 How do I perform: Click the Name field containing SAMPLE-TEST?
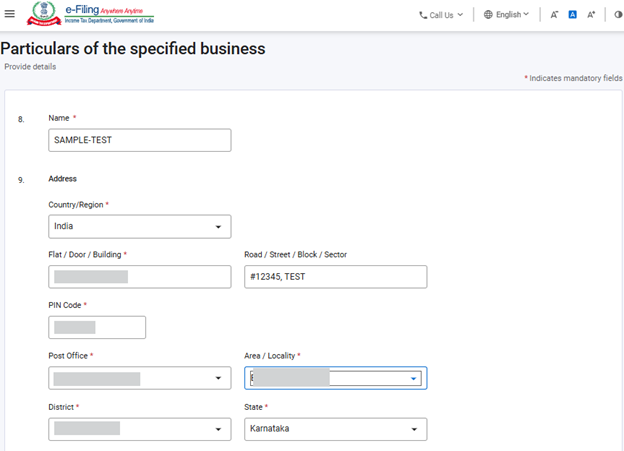click(139, 140)
